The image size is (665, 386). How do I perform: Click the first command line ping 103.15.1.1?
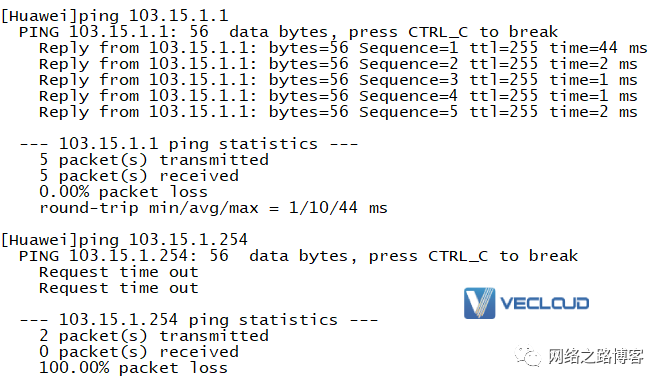(x=115, y=16)
